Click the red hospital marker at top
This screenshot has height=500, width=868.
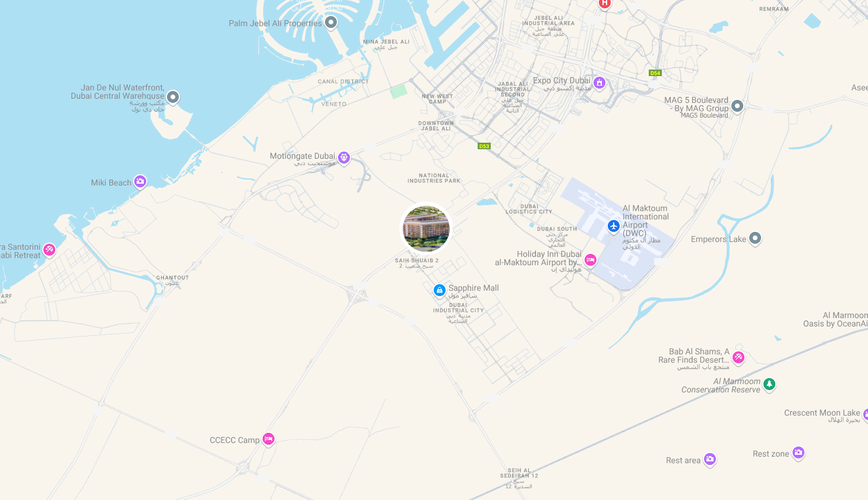coord(605,4)
